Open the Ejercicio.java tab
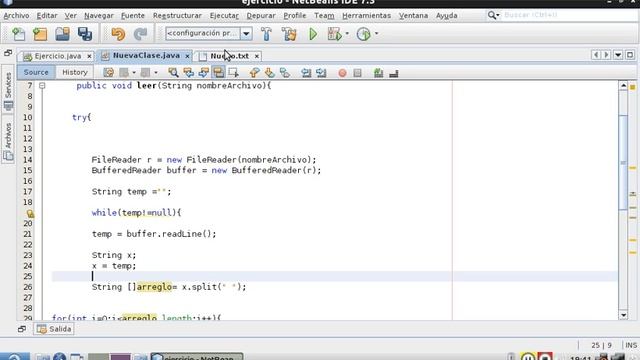 pyautogui.click(x=58, y=56)
